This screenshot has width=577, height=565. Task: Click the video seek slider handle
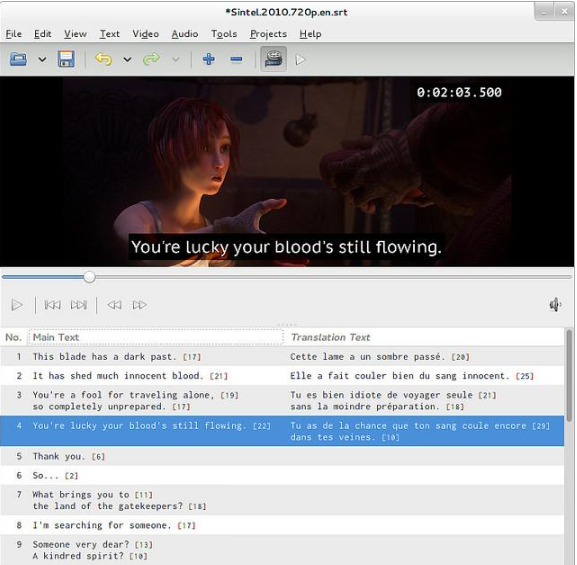[89, 277]
